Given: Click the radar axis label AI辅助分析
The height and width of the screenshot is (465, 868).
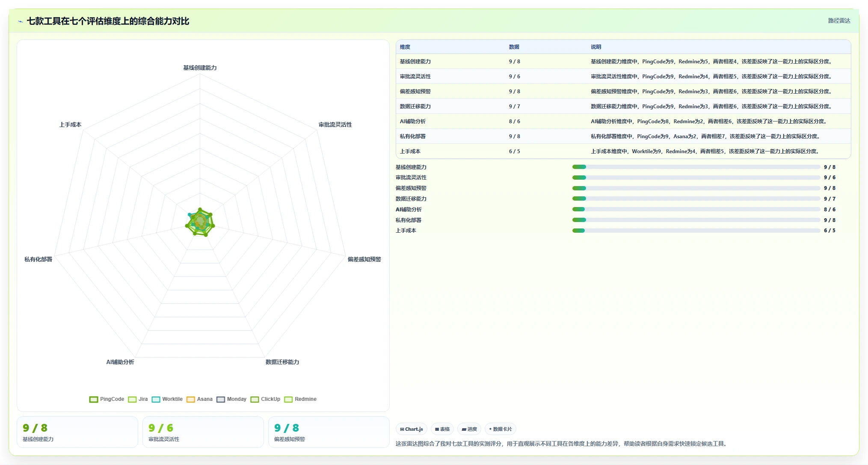Looking at the screenshot, I should point(120,362).
